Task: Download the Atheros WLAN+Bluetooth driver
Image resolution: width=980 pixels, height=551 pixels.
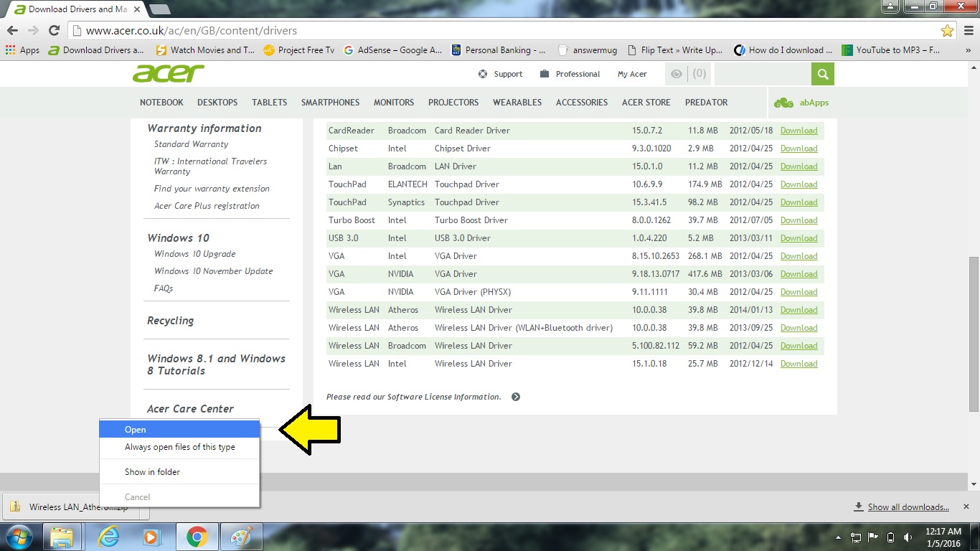Action: point(798,328)
